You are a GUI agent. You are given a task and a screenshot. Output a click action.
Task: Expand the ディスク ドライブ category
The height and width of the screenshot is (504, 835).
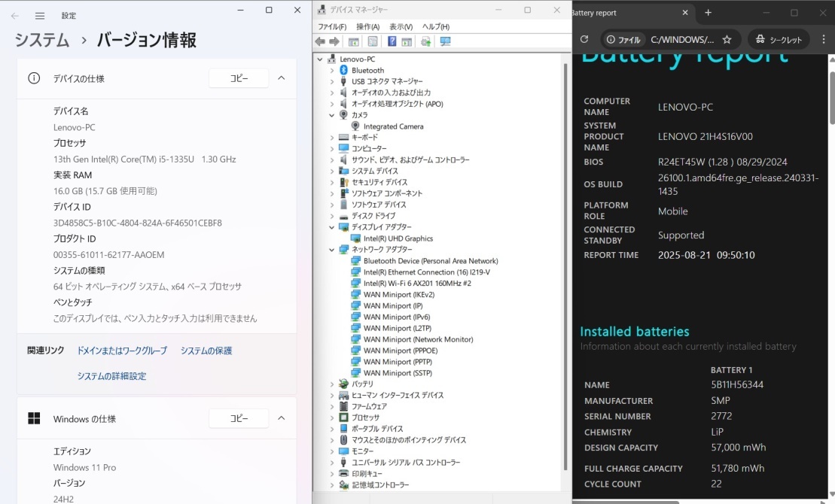pos(332,216)
